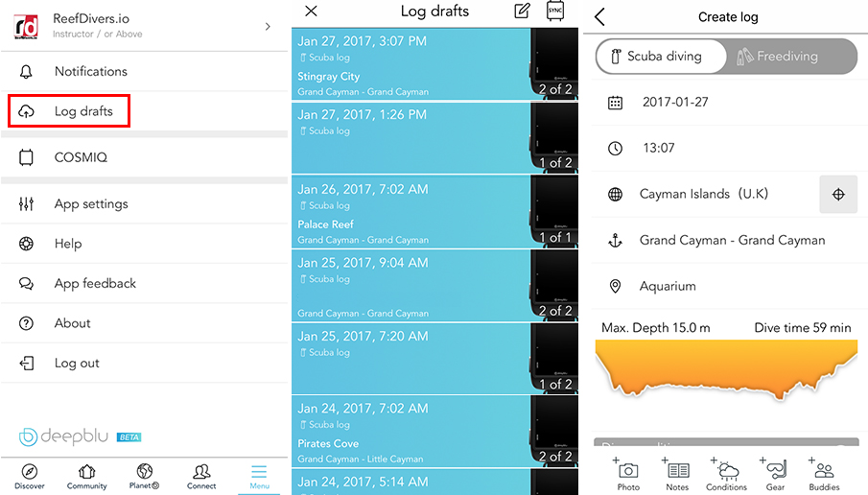Tap the ReefDivers.io profile logo
Viewport: 868px width, 495px height.
point(26,27)
